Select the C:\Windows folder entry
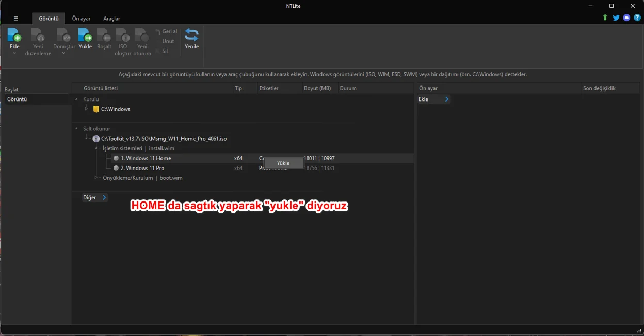The image size is (644, 336). point(116,109)
